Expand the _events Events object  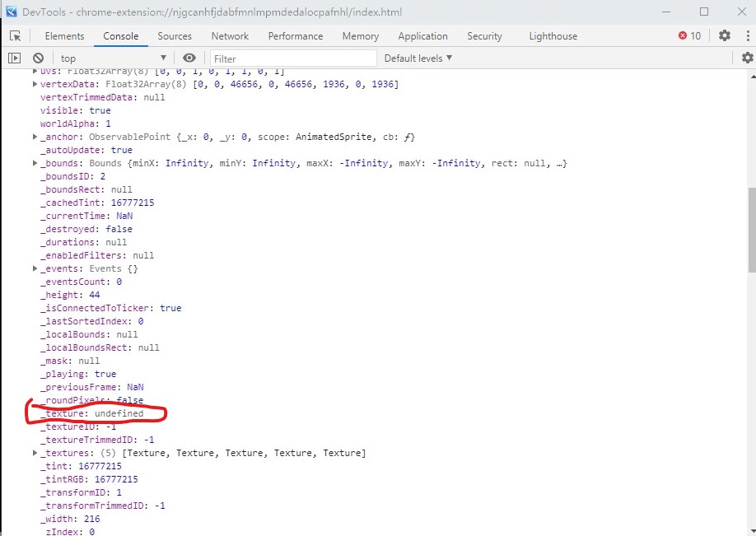point(35,268)
